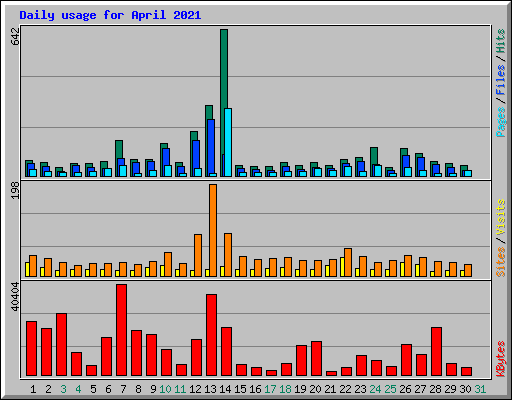The image size is (512, 400).
Task: Click the 'Files' legend label
Action: pos(500,80)
